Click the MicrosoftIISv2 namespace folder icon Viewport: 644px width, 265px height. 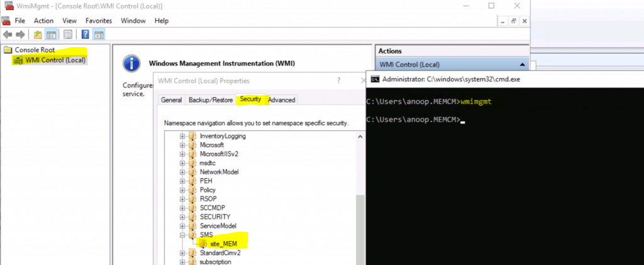(x=192, y=154)
